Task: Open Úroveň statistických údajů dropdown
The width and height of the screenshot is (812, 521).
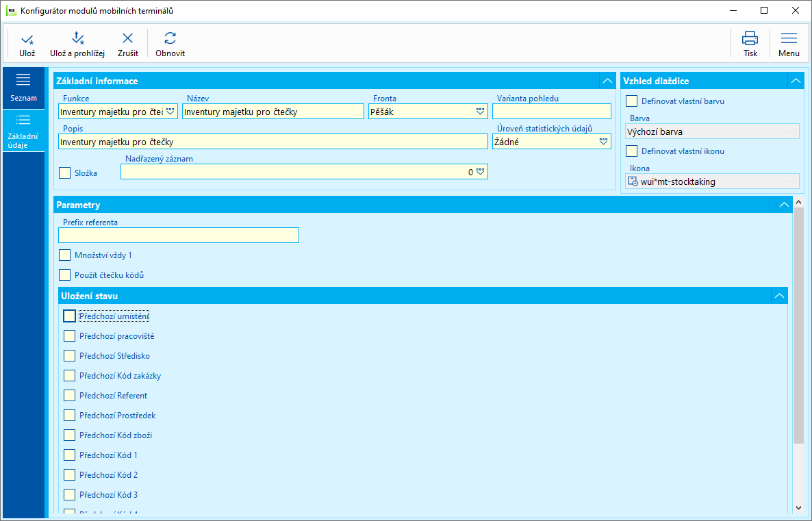Action: (603, 142)
